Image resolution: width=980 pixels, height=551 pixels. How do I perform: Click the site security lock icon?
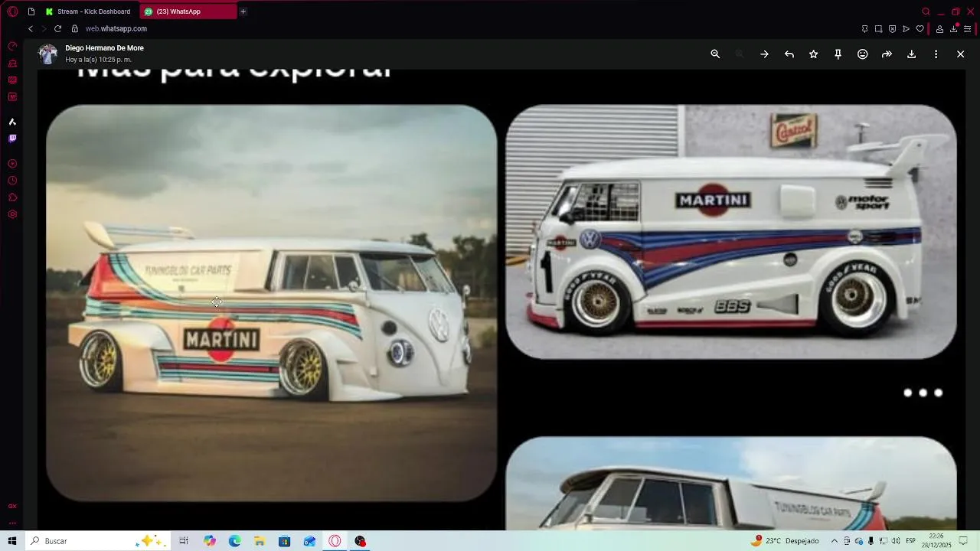75,28
